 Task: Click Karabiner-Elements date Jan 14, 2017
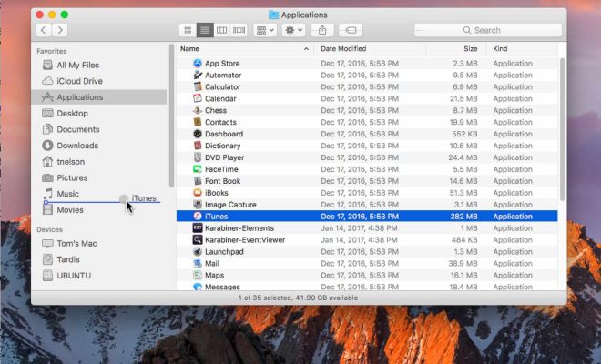coord(359,228)
